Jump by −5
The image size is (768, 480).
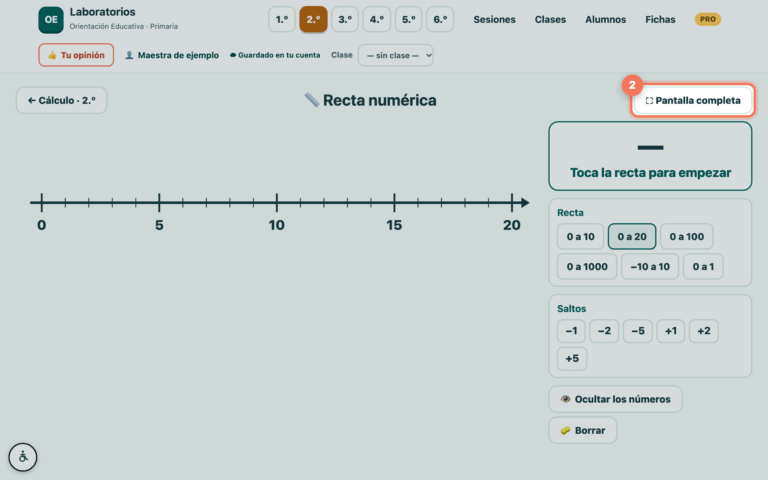[638, 331]
